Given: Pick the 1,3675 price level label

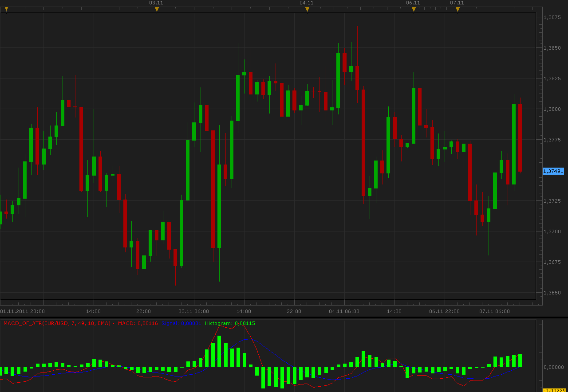Looking at the screenshot, I should click(x=552, y=262).
